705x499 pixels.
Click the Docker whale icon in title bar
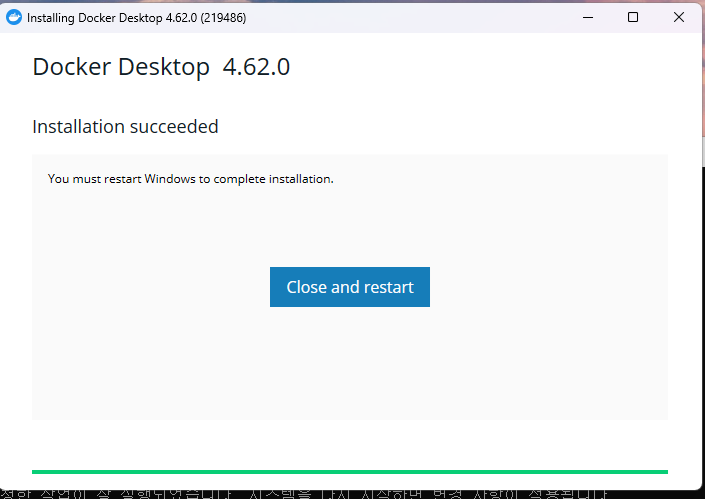point(14,18)
